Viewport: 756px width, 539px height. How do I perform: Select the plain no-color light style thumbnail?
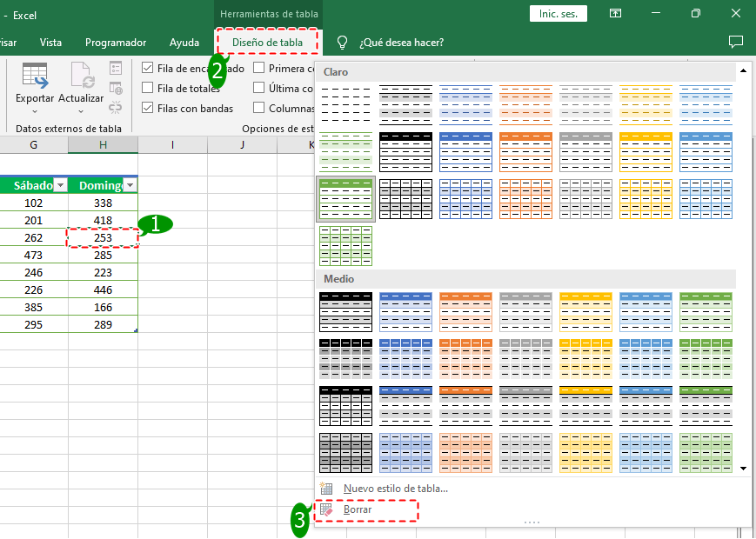pyautogui.click(x=345, y=105)
